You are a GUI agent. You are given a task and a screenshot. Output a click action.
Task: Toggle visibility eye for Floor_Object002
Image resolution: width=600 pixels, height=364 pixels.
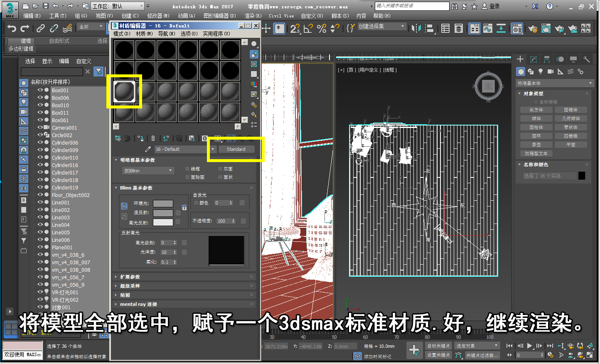point(40,195)
